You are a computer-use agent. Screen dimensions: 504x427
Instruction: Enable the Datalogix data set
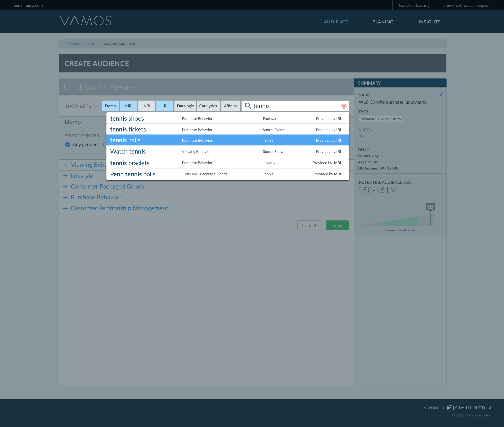185,106
